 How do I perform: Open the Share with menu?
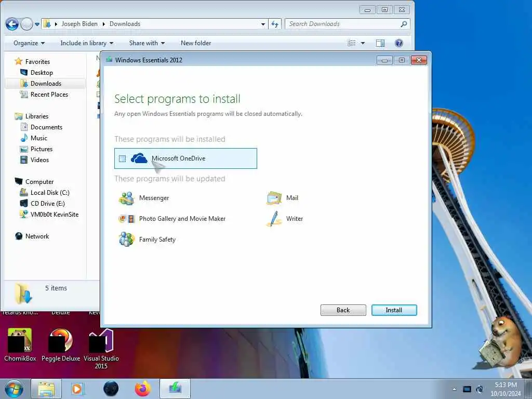pyautogui.click(x=147, y=43)
